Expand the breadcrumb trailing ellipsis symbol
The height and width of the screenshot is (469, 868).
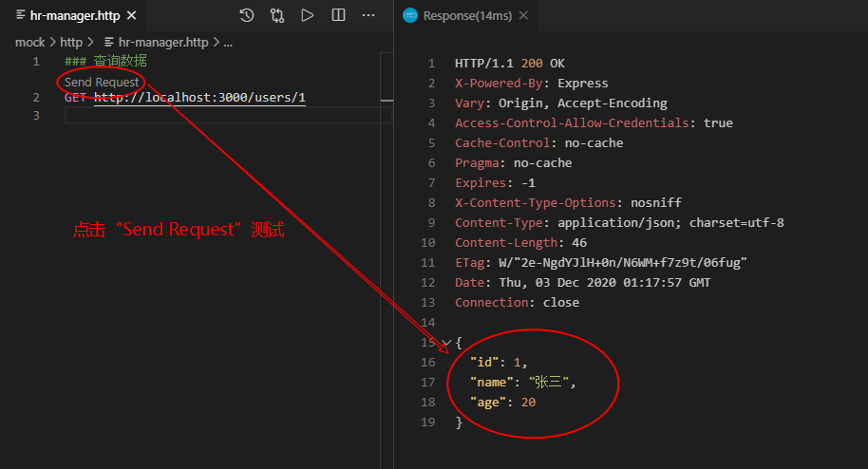point(227,42)
